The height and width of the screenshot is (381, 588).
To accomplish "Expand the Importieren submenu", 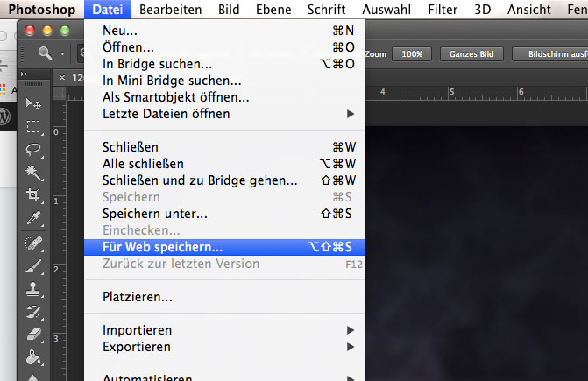I will 224,330.
